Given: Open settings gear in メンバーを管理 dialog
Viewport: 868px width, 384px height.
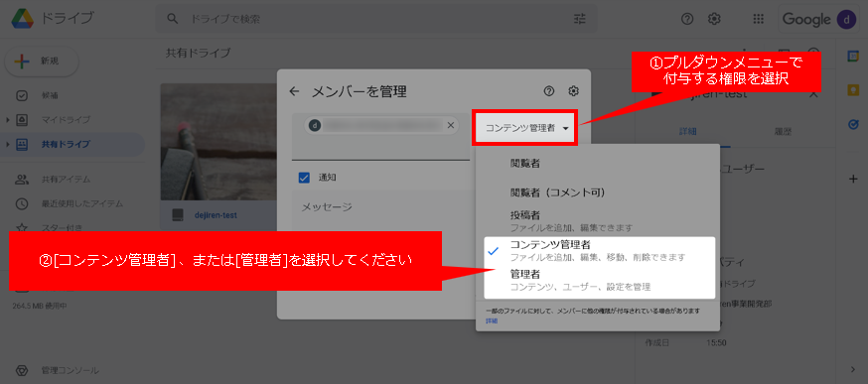Looking at the screenshot, I should [x=573, y=91].
